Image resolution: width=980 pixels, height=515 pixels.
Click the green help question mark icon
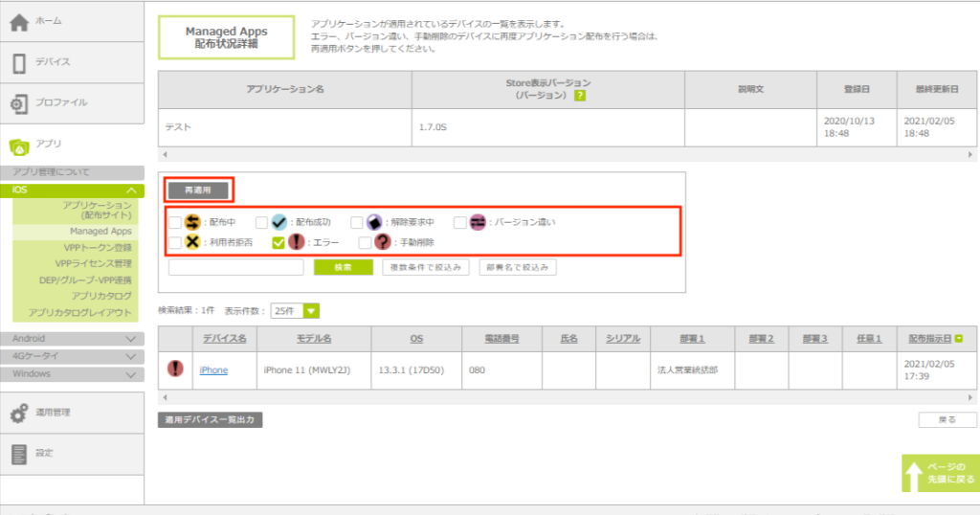580,96
